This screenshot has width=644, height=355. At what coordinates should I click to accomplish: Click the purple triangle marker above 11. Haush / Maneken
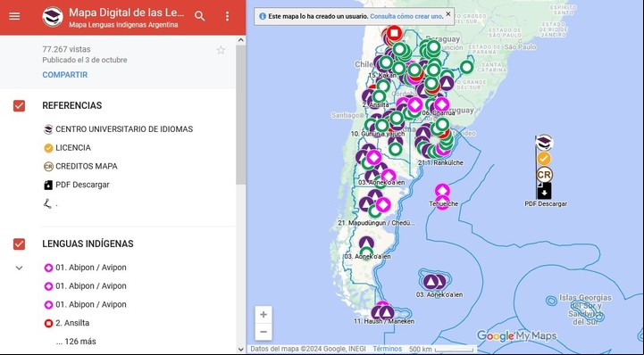(x=387, y=313)
